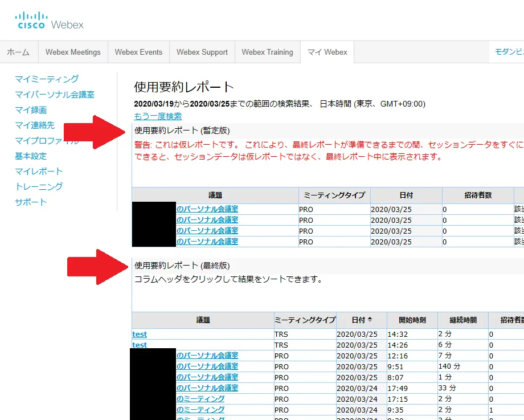Select the Webex Support tab
The height and width of the screenshot is (420, 524).
(202, 52)
